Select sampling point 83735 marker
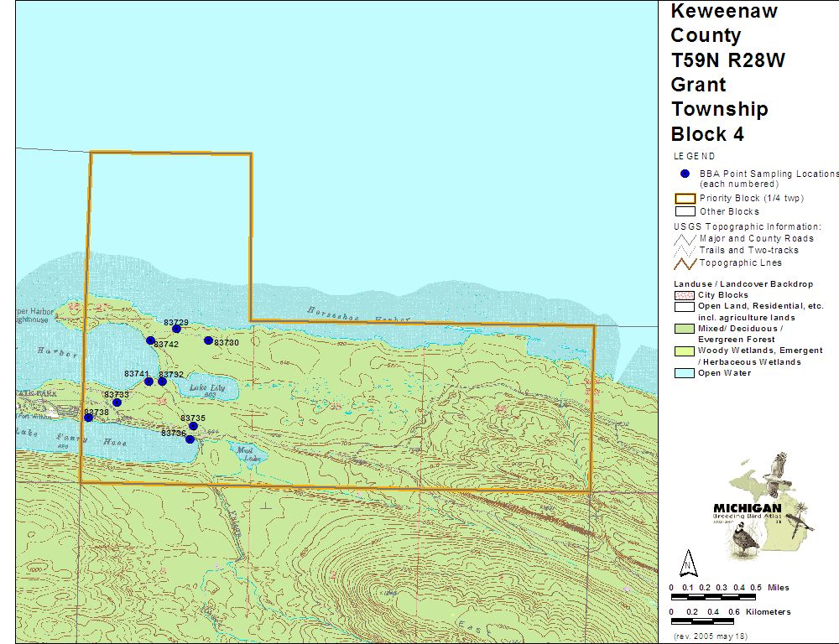Screen dimensions: 839x644 click(193, 426)
